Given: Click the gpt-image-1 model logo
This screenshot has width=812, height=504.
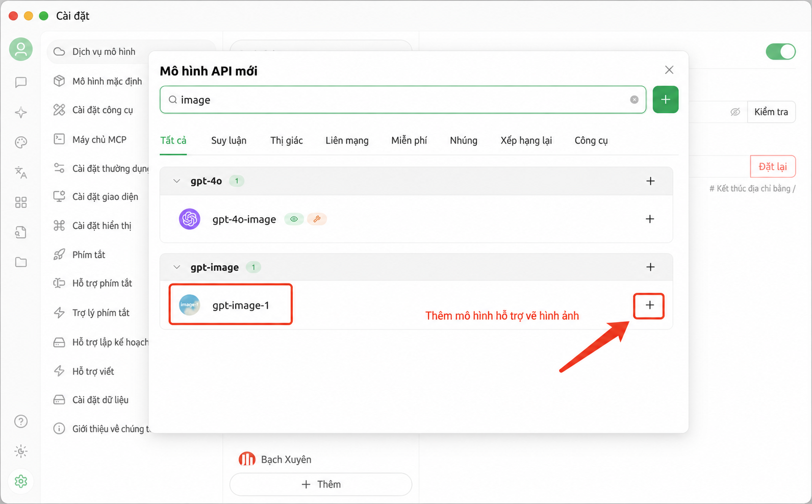Looking at the screenshot, I should (x=190, y=305).
